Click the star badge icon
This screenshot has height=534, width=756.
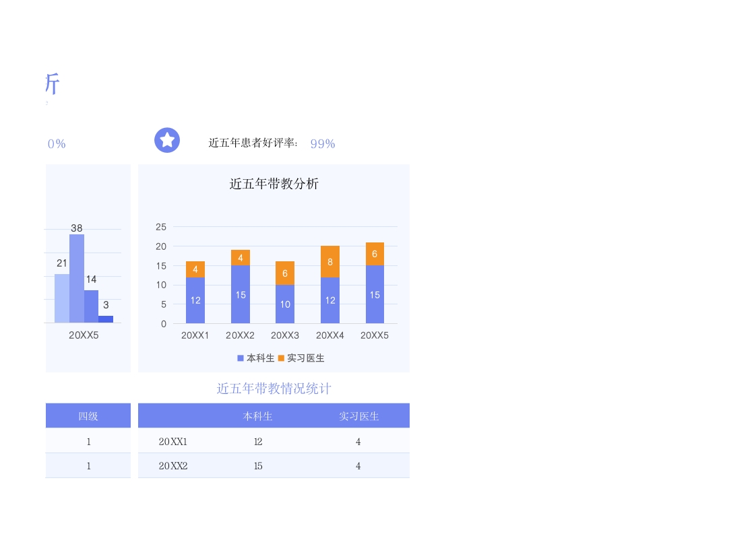(x=166, y=140)
